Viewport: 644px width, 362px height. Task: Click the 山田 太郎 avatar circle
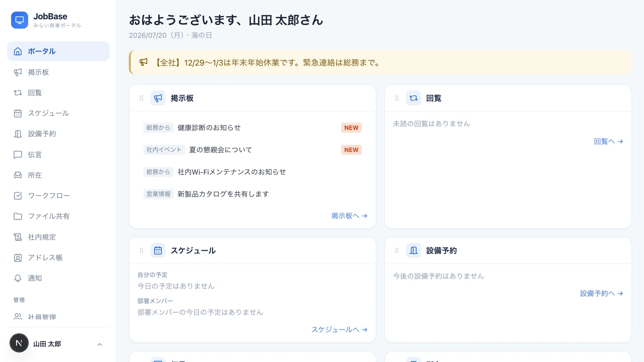(19, 343)
